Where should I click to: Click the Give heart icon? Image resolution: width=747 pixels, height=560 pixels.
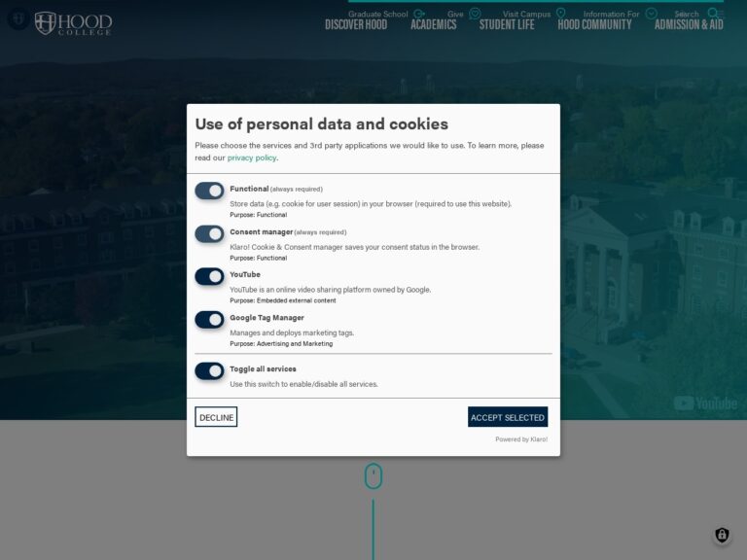pos(475,14)
